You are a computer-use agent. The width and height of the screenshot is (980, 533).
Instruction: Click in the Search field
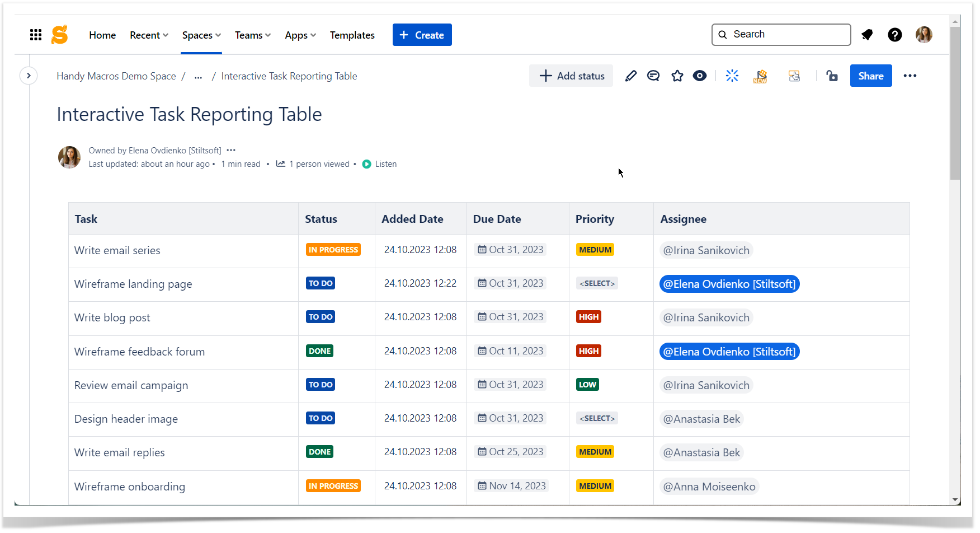pos(781,35)
